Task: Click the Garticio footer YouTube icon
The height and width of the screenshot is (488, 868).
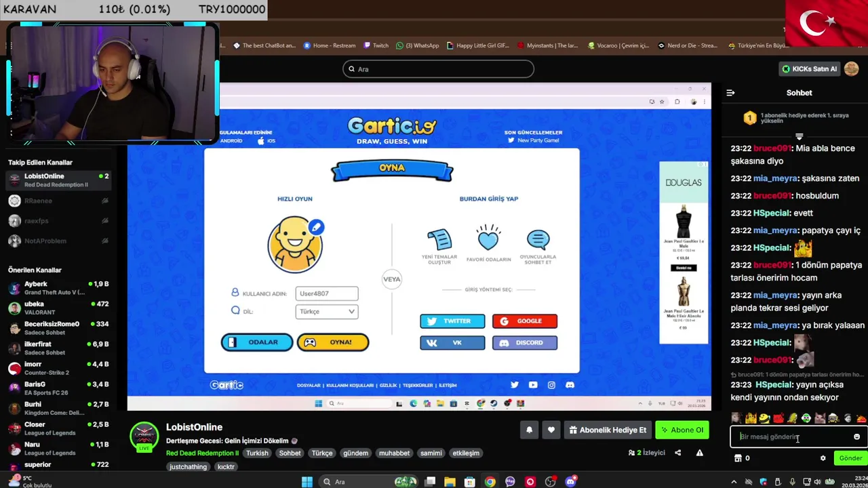Action: pyautogui.click(x=533, y=385)
